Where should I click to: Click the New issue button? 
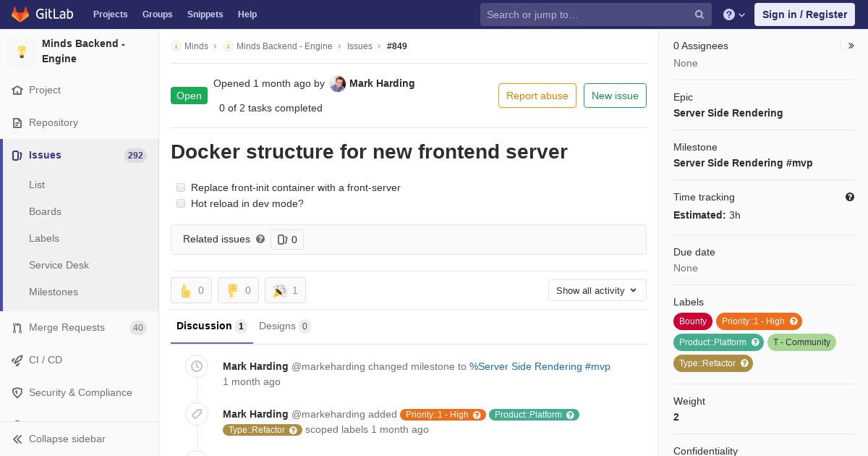click(615, 96)
